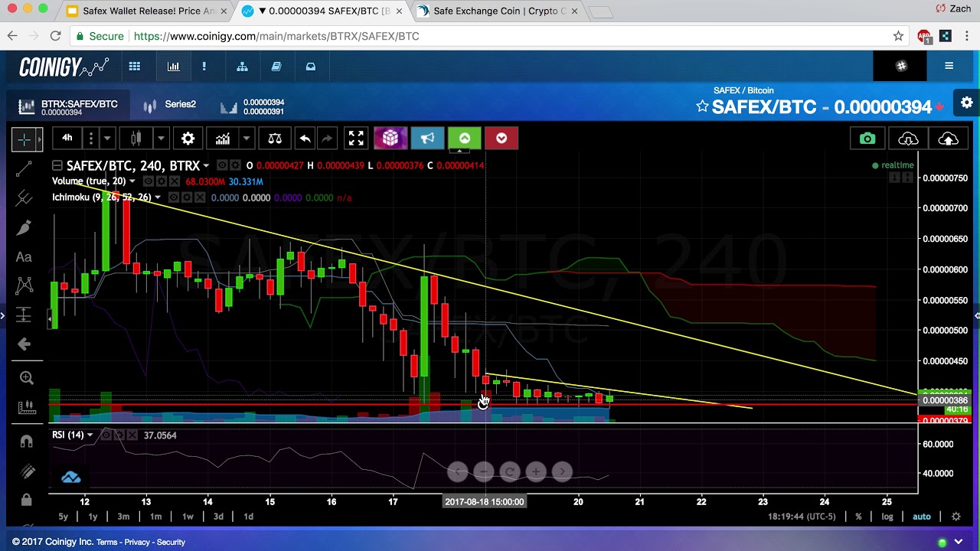Screen dimensions: 980x551
Task: Open indicators chart icon in toolbar
Action: pyautogui.click(x=222, y=139)
